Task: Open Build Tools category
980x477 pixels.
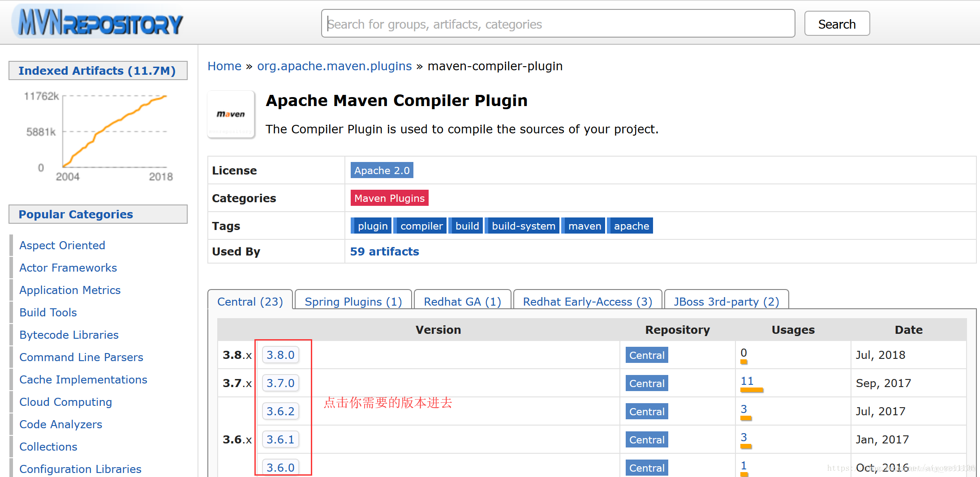Action: coord(48,312)
